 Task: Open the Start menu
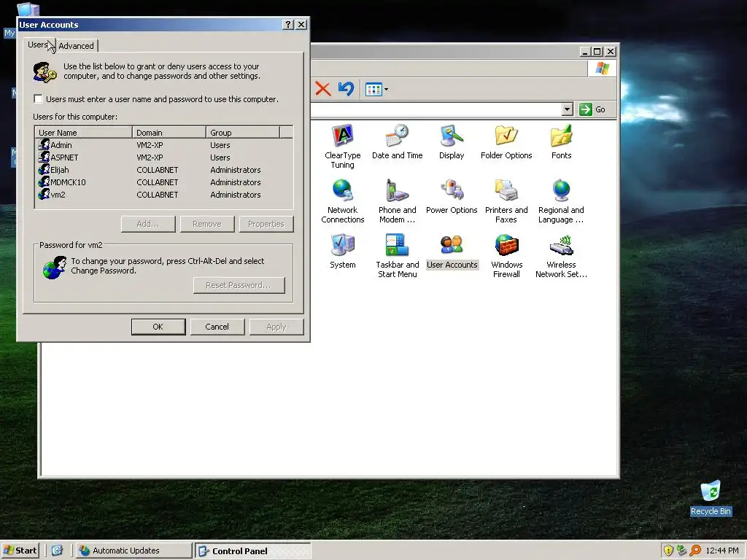(20, 551)
